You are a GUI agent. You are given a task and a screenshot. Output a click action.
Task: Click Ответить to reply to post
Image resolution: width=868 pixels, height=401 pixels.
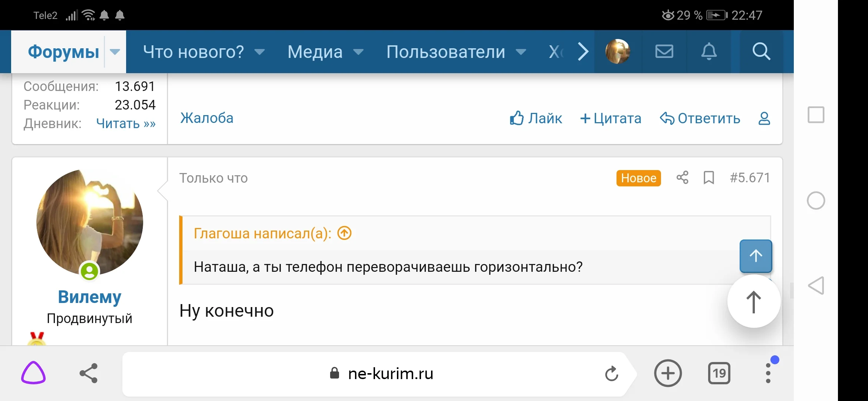tap(700, 118)
